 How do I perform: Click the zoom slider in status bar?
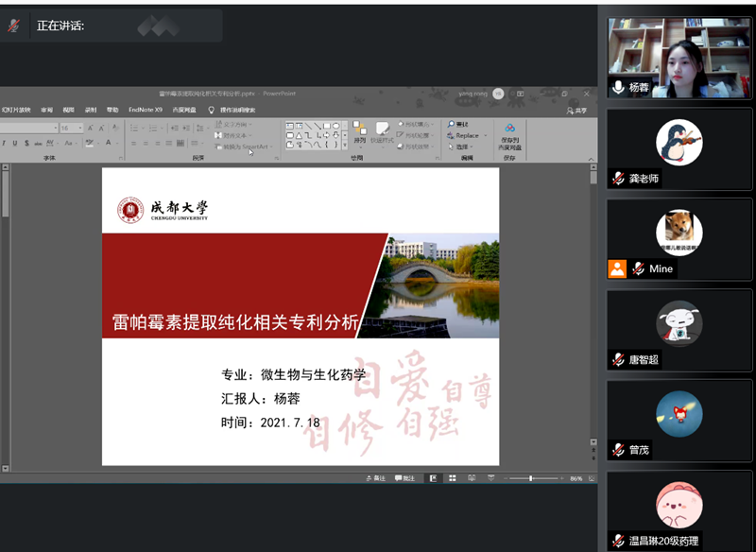coord(531,478)
